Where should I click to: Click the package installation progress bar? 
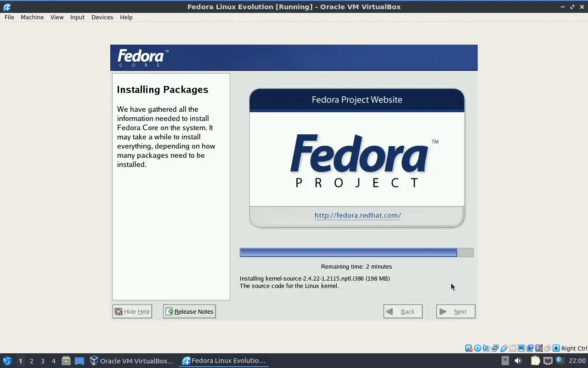(x=356, y=253)
